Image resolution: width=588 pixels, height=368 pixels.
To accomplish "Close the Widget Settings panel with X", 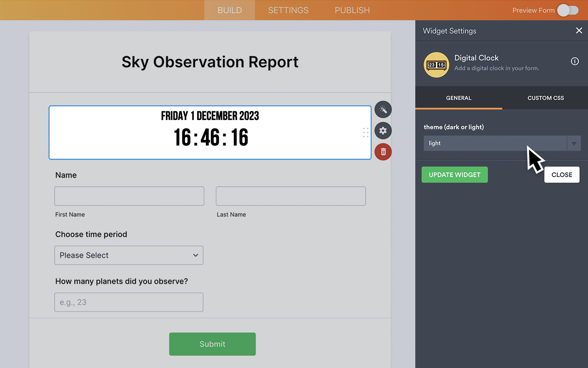I will [x=579, y=31].
